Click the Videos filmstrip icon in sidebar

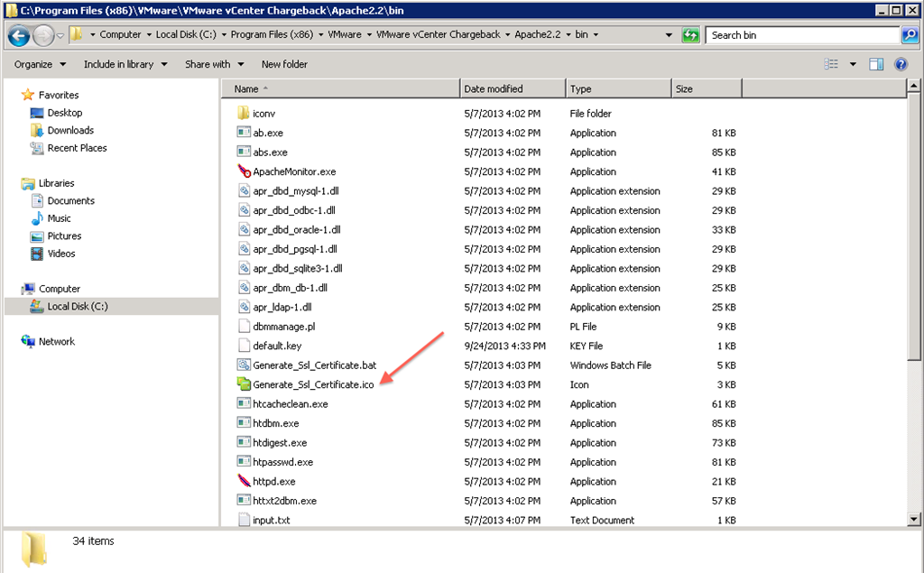36,254
